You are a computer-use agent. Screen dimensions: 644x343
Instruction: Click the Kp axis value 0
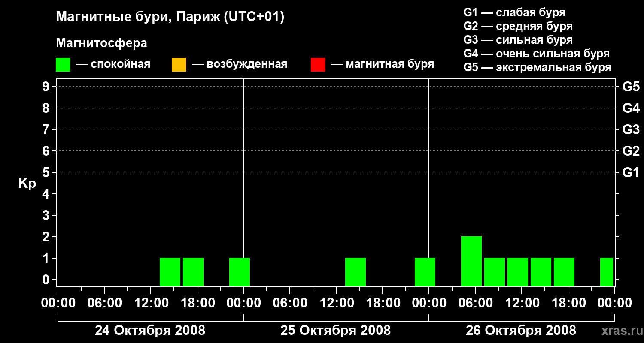(x=46, y=280)
